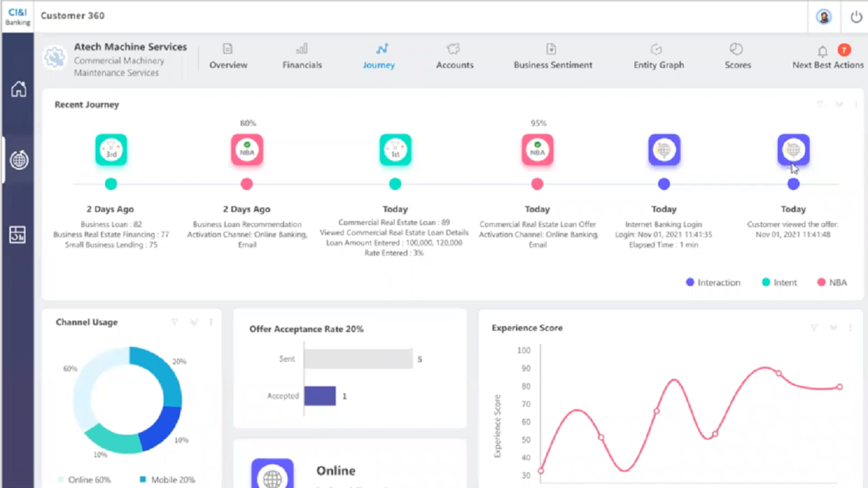Click the power logout icon
Viewport: 868px width, 488px height.
point(856,17)
